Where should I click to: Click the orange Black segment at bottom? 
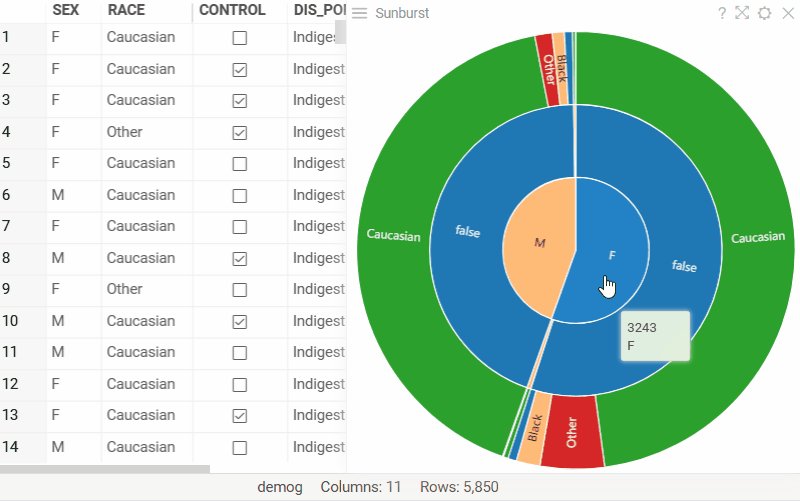click(534, 428)
